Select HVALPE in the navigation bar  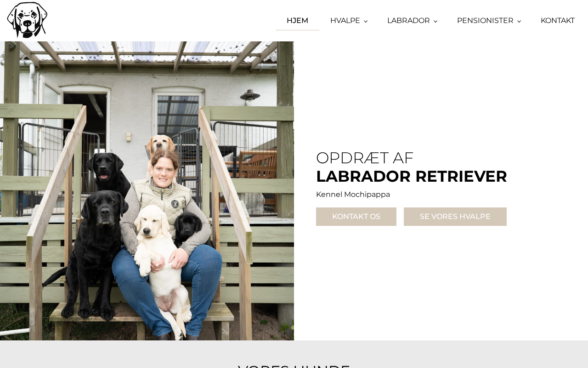(x=345, y=21)
